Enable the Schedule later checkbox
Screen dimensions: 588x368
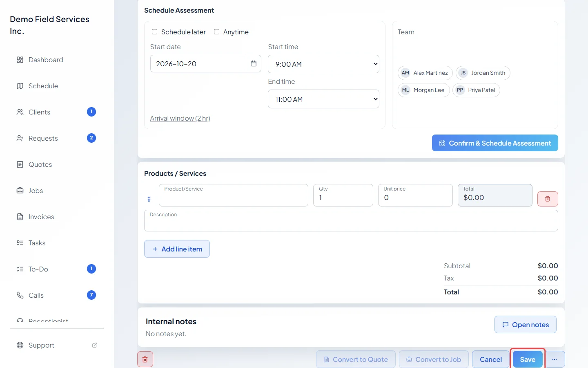(x=154, y=31)
